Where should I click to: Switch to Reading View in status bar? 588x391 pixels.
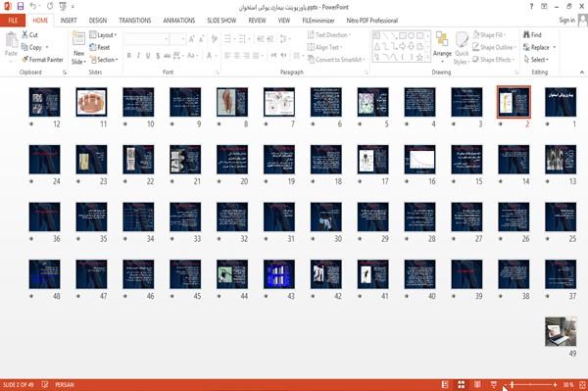click(x=477, y=384)
